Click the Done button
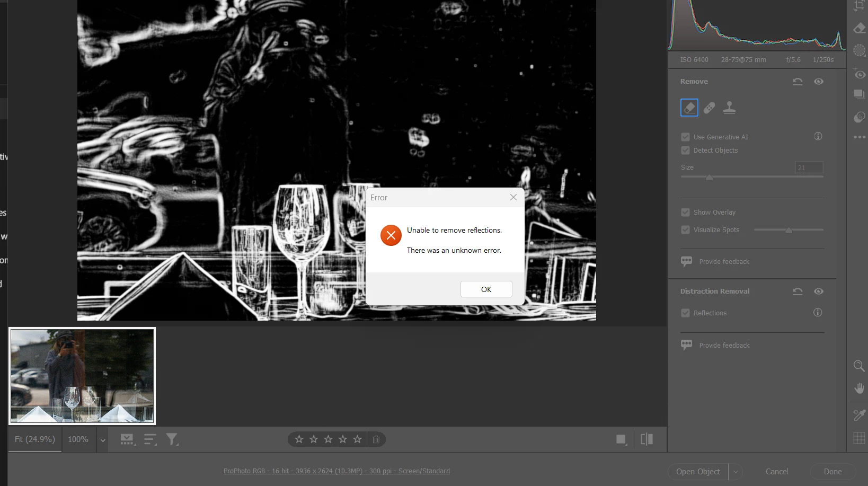The image size is (868, 486). tap(832, 472)
